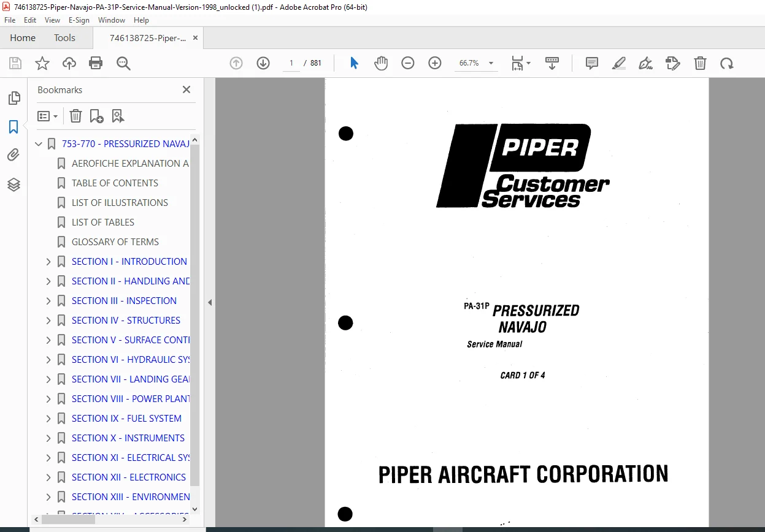Screen dimensions: 765x532
Task: Choose the Hand pan tool
Action: [x=381, y=63]
